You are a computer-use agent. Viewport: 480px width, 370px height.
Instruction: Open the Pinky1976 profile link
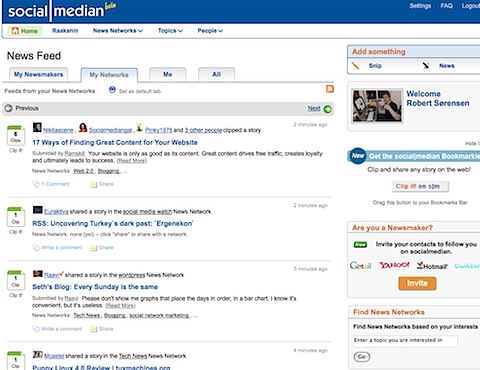click(158, 130)
